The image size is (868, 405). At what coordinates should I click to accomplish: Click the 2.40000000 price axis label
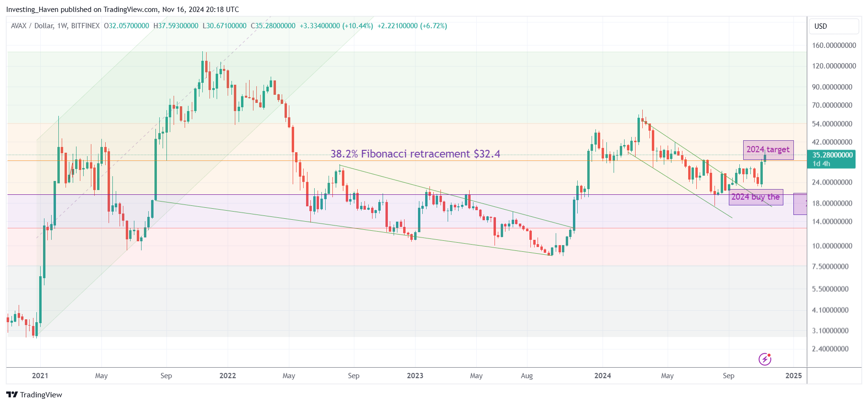pyautogui.click(x=830, y=349)
